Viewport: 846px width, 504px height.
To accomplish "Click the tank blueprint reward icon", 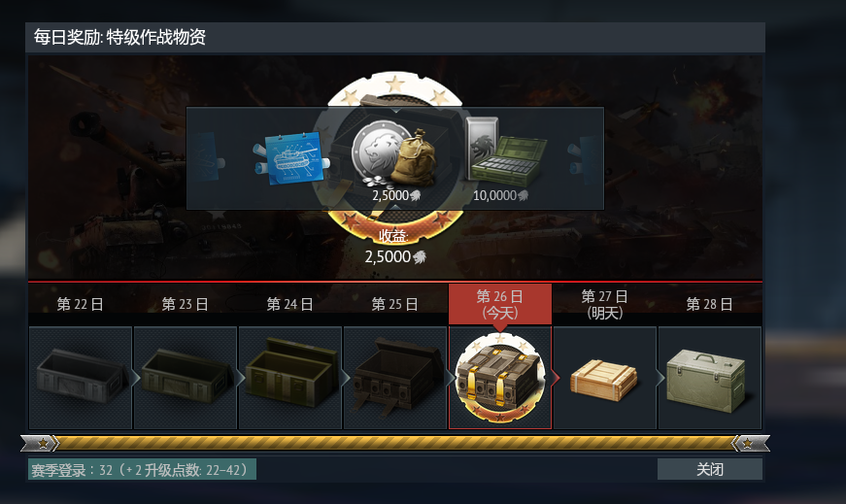I will (291, 158).
